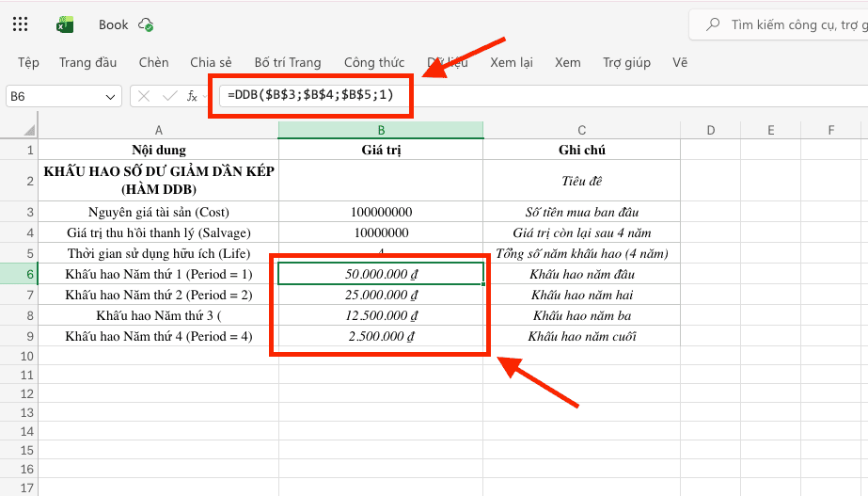Click into the formula bar DDB formula

click(310, 95)
